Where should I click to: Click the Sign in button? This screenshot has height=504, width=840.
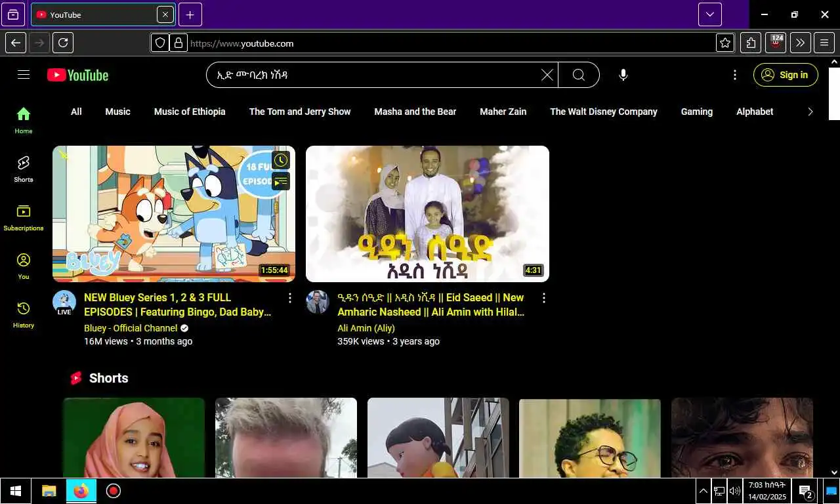point(786,75)
